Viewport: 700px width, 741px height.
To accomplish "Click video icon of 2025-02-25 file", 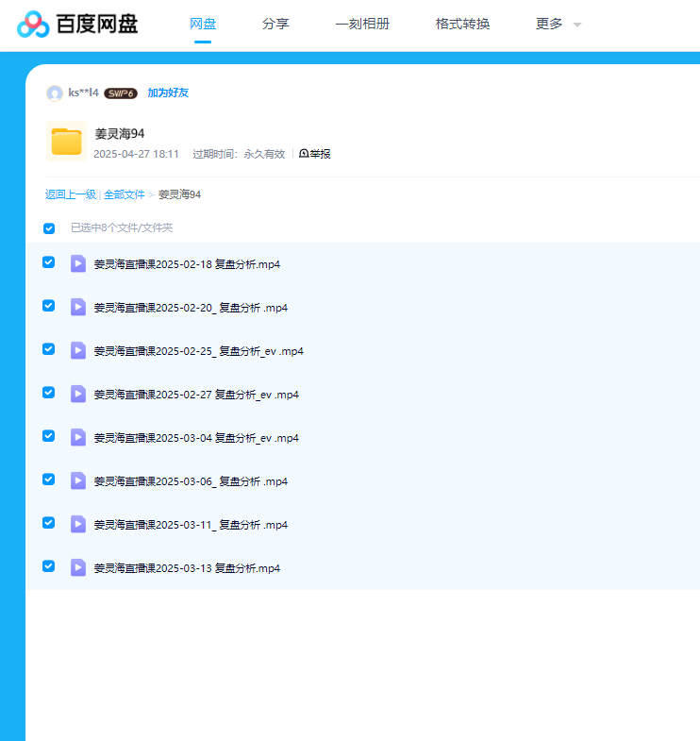I will (78, 350).
